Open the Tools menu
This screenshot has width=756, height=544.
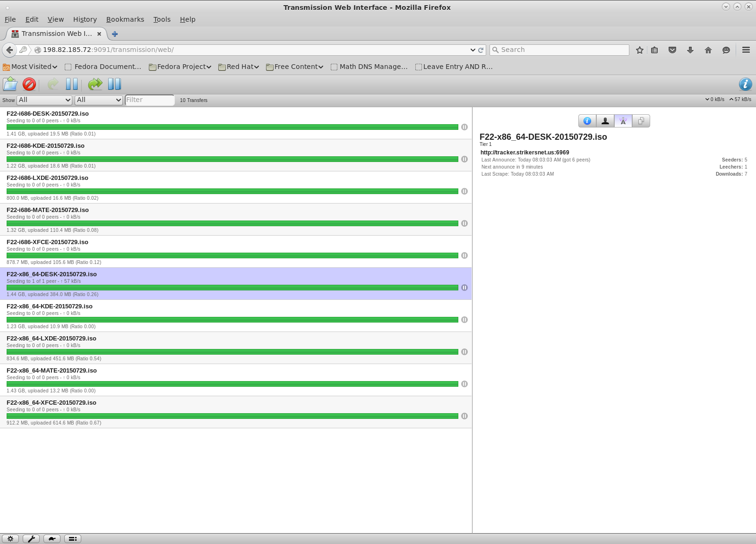[x=162, y=19]
